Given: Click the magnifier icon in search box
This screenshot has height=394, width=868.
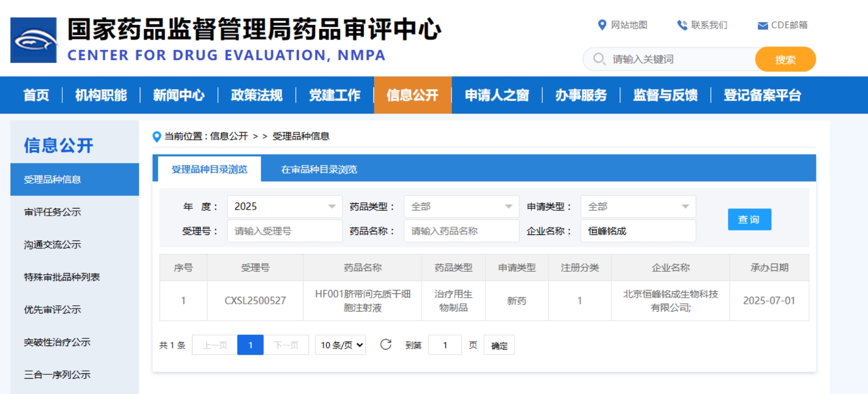Looking at the screenshot, I should tap(598, 59).
